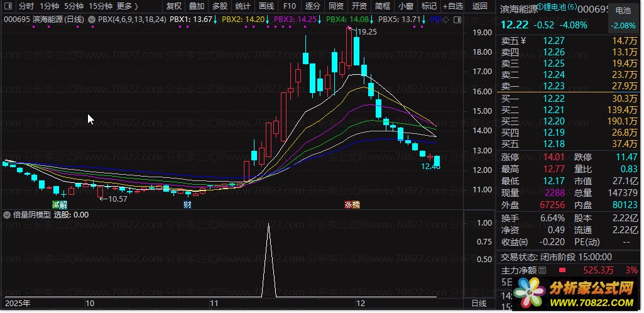This screenshot has height=313, width=644.
Task: Click the list icon beside 主力净额
Action: (543, 270)
